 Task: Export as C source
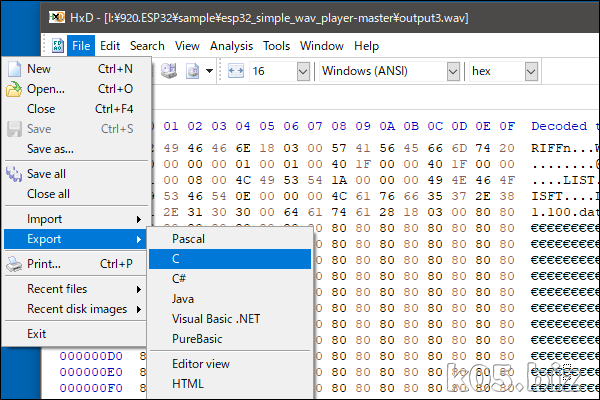tap(230, 259)
